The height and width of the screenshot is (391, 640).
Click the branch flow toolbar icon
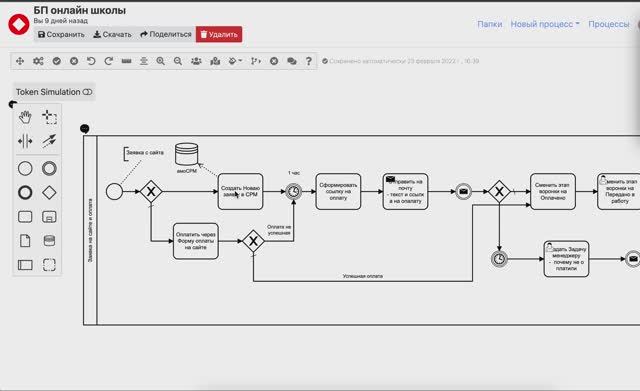256,61
